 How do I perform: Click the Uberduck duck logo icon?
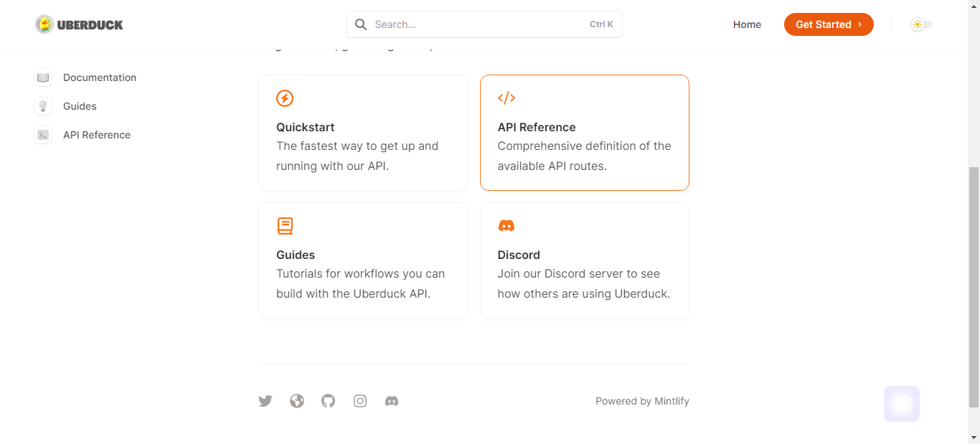pos(44,24)
